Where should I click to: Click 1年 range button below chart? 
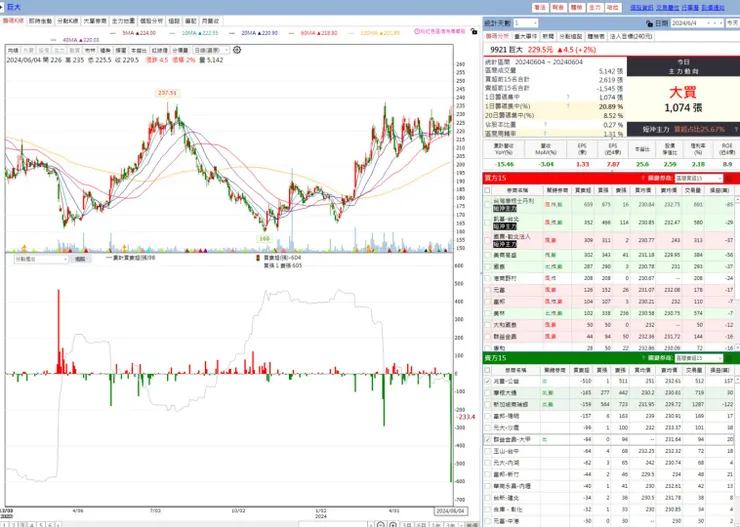(436, 525)
